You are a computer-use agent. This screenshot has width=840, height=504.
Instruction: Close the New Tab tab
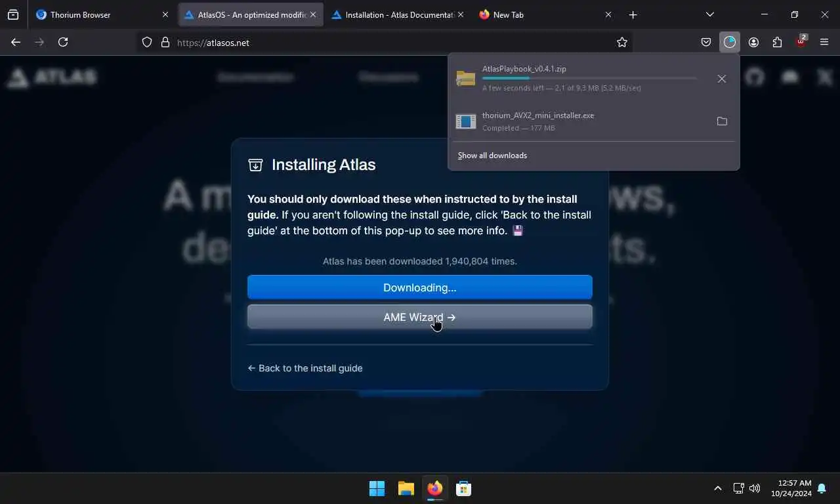pos(608,14)
